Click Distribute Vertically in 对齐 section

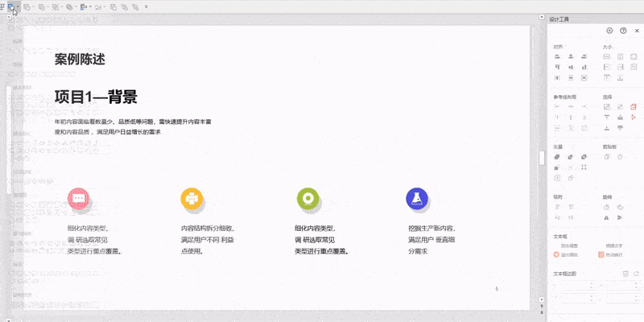[x=571, y=77]
